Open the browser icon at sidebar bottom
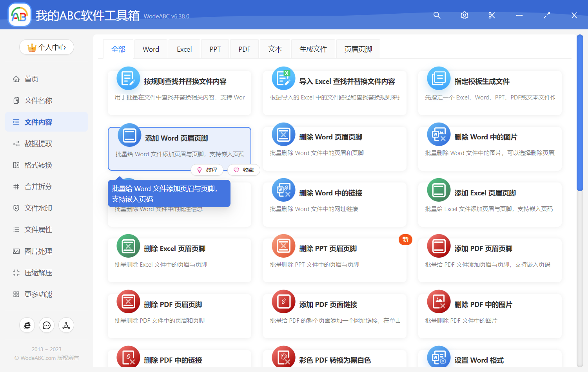The height and width of the screenshot is (372, 588). click(x=27, y=325)
